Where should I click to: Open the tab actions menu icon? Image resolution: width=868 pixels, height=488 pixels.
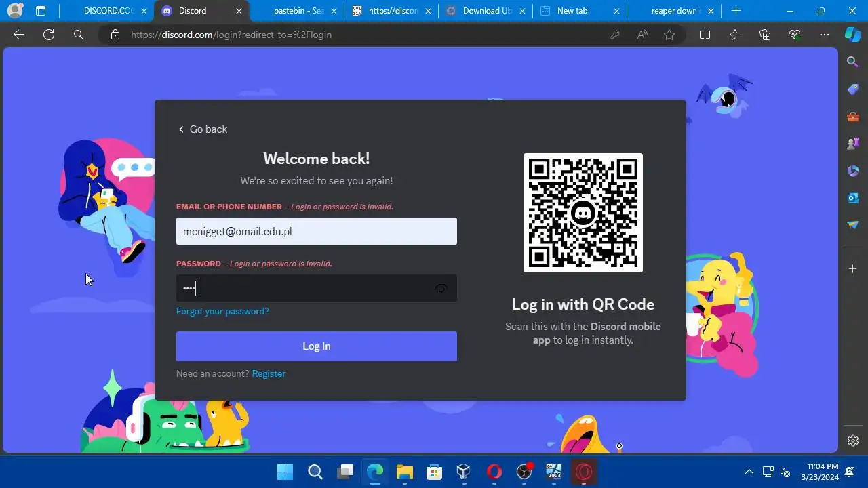click(x=41, y=11)
